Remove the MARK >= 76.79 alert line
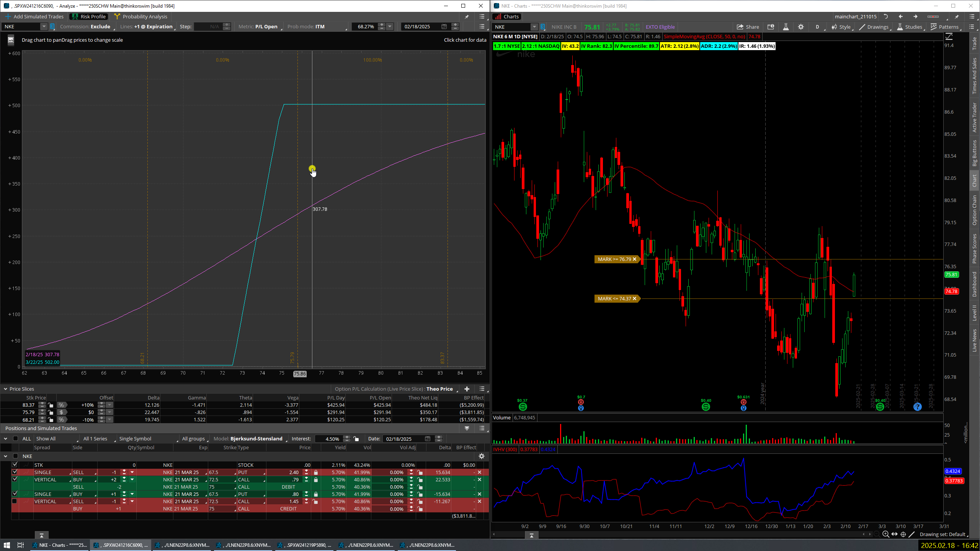The width and height of the screenshot is (980, 551). (634, 259)
